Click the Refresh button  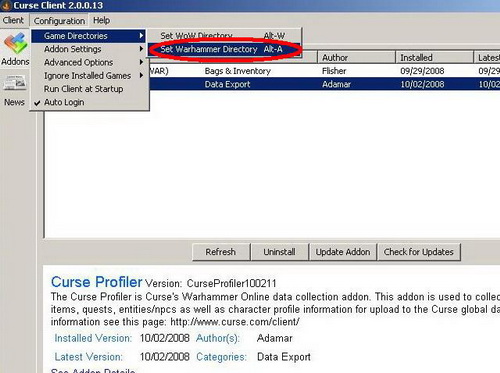point(221,252)
